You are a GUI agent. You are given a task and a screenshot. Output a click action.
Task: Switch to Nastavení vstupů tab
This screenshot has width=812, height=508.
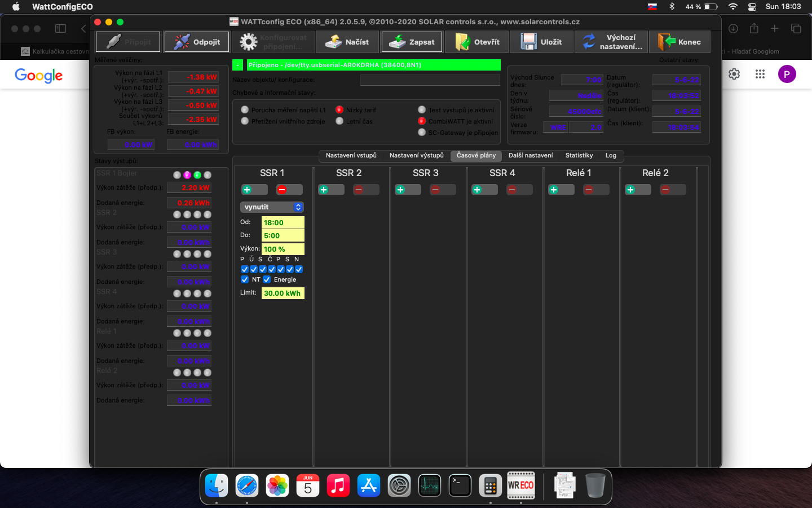351,155
